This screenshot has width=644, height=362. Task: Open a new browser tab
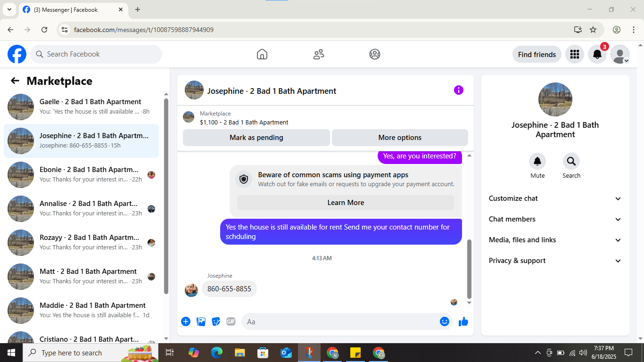tap(138, 9)
